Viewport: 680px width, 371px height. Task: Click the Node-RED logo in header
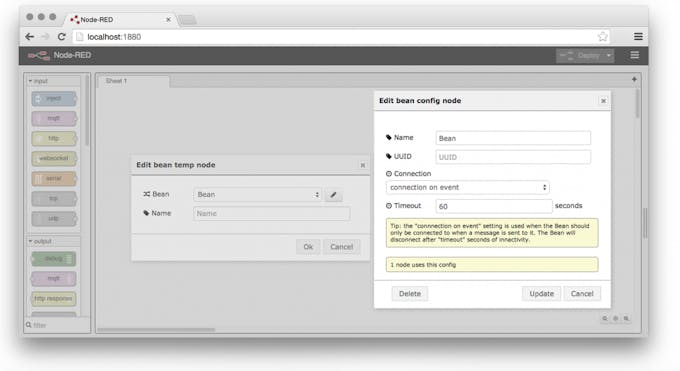point(39,56)
